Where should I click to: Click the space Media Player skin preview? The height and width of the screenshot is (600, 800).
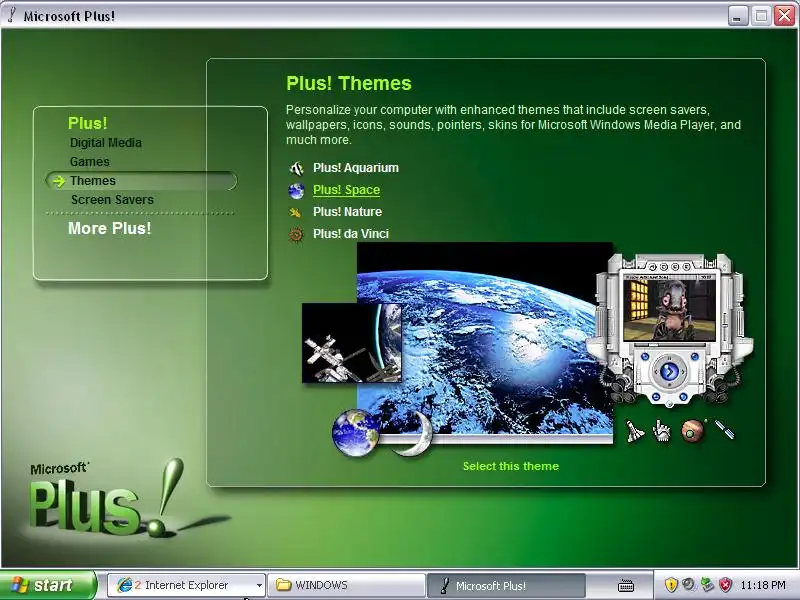669,329
